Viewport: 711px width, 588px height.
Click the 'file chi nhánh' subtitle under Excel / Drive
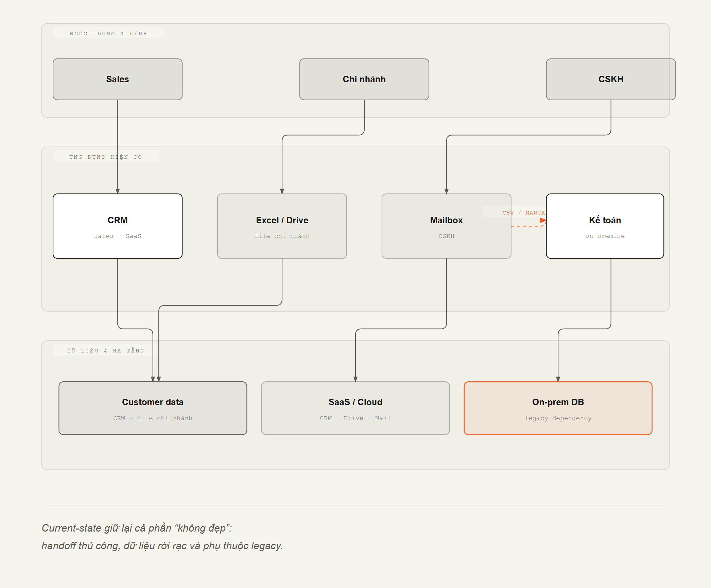(x=282, y=236)
